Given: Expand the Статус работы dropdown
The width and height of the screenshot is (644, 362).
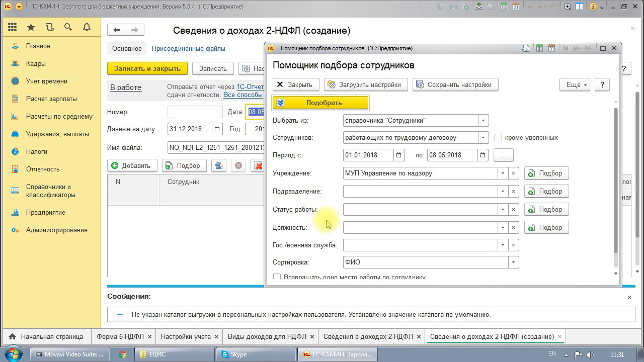Looking at the screenshot, I should [503, 210].
